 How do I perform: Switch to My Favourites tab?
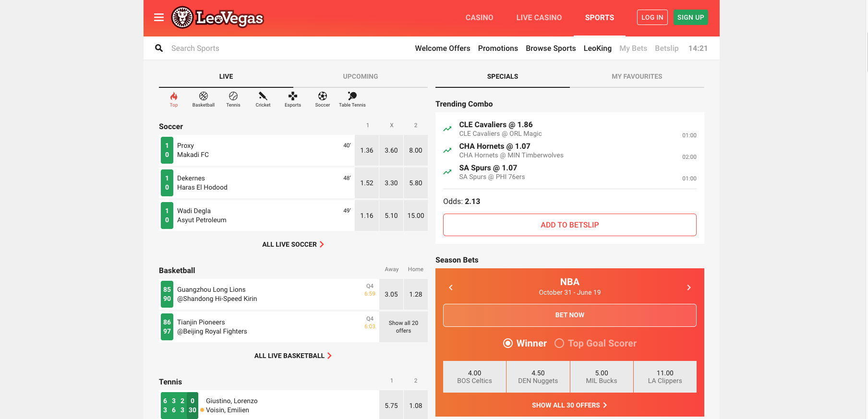pos(637,76)
